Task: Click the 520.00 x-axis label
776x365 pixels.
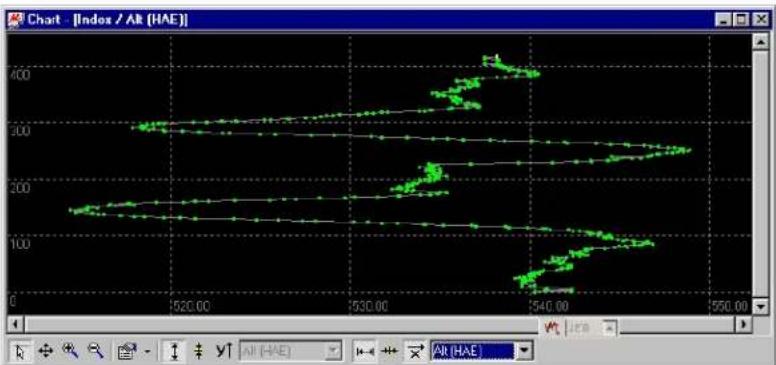Action: pos(192,307)
